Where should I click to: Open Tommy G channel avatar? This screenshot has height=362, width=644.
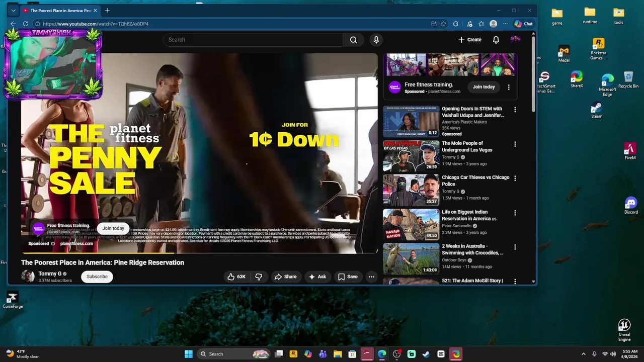pos(28,277)
